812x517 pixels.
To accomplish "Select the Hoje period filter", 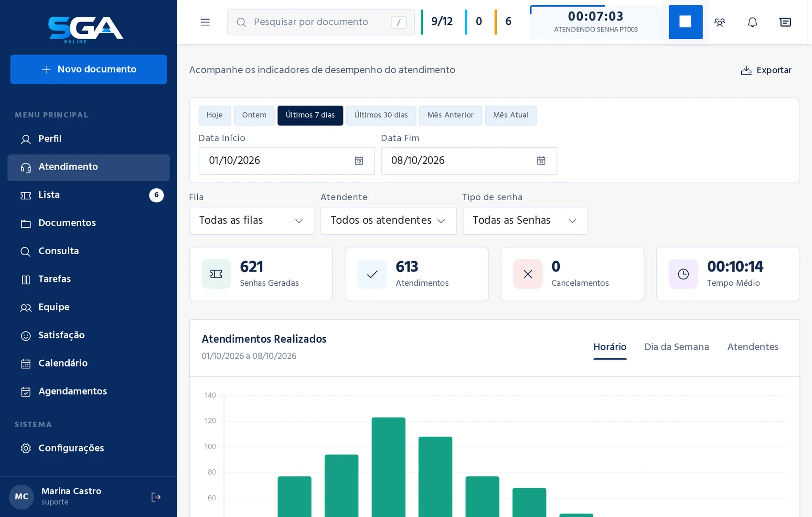I will tap(215, 115).
